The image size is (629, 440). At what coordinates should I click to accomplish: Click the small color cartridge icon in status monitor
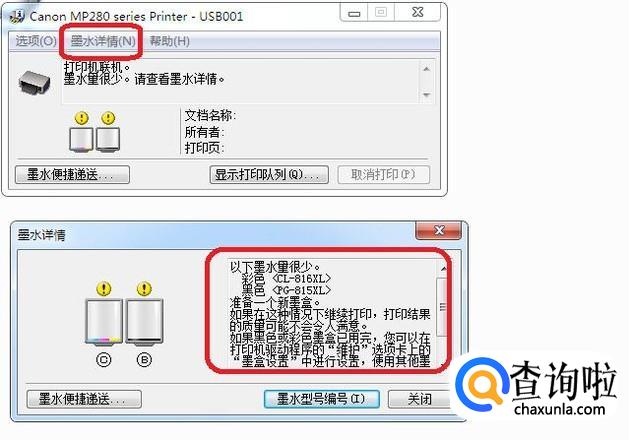tap(81, 140)
